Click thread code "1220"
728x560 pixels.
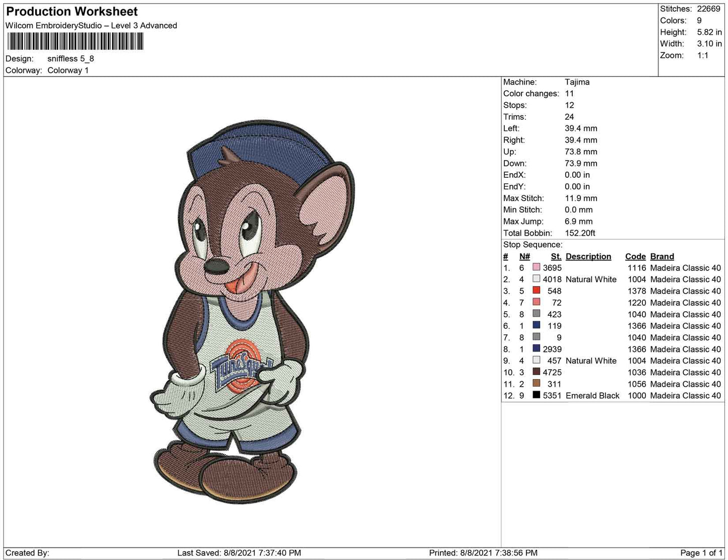point(637,303)
